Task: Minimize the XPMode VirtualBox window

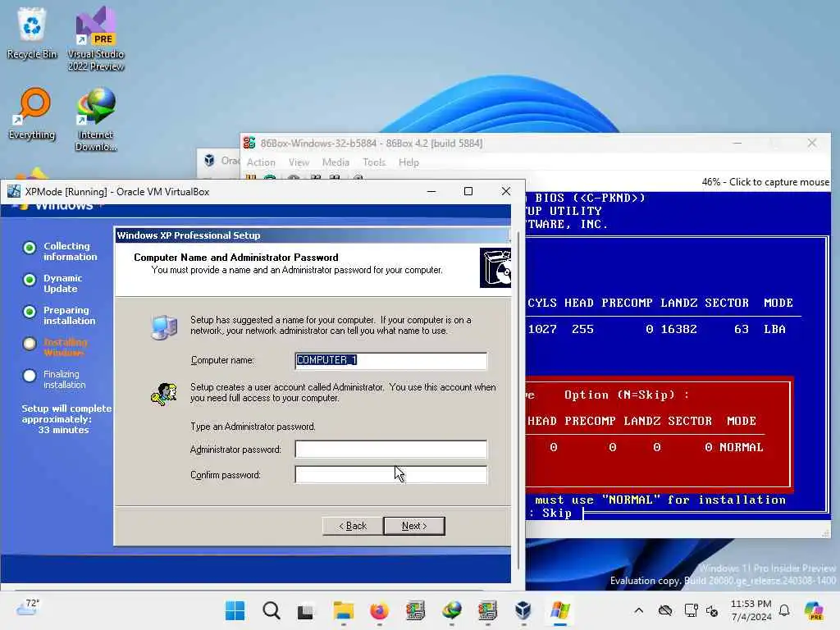Action: (x=431, y=191)
